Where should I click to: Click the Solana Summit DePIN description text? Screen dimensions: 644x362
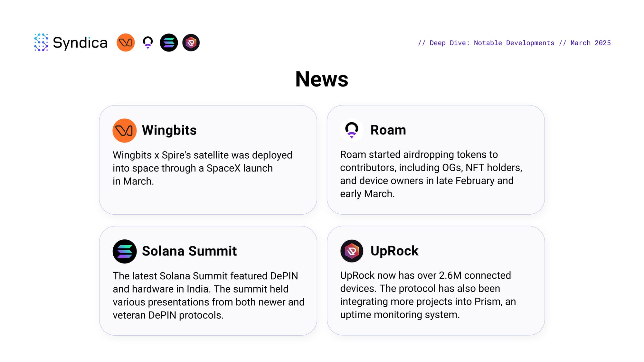click(x=208, y=295)
